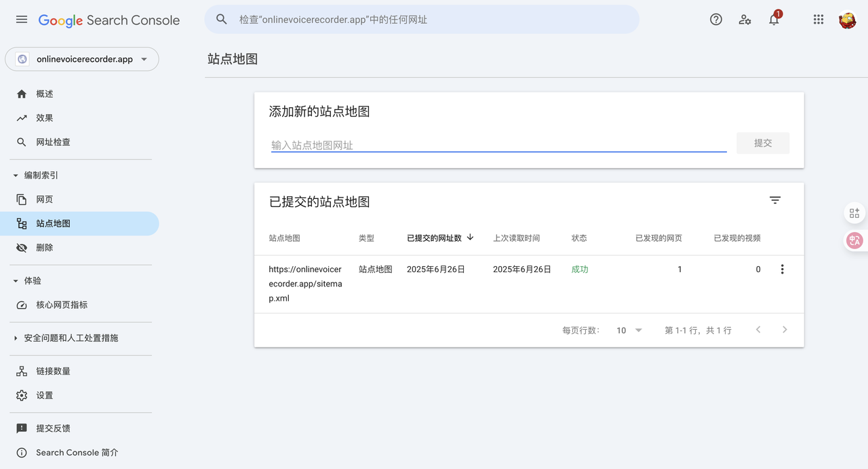Screen dimensions: 868x469
Task: Go to 效果 in the sidebar
Action: pyautogui.click(x=45, y=118)
